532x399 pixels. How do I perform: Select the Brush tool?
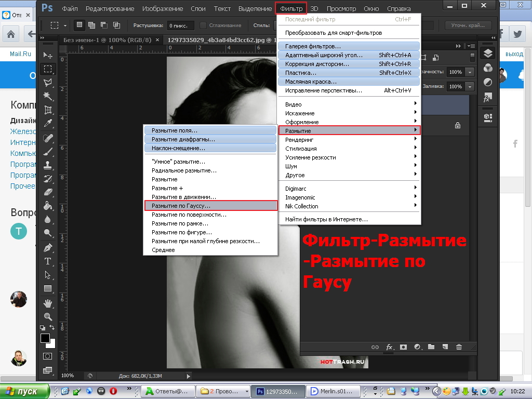48,152
